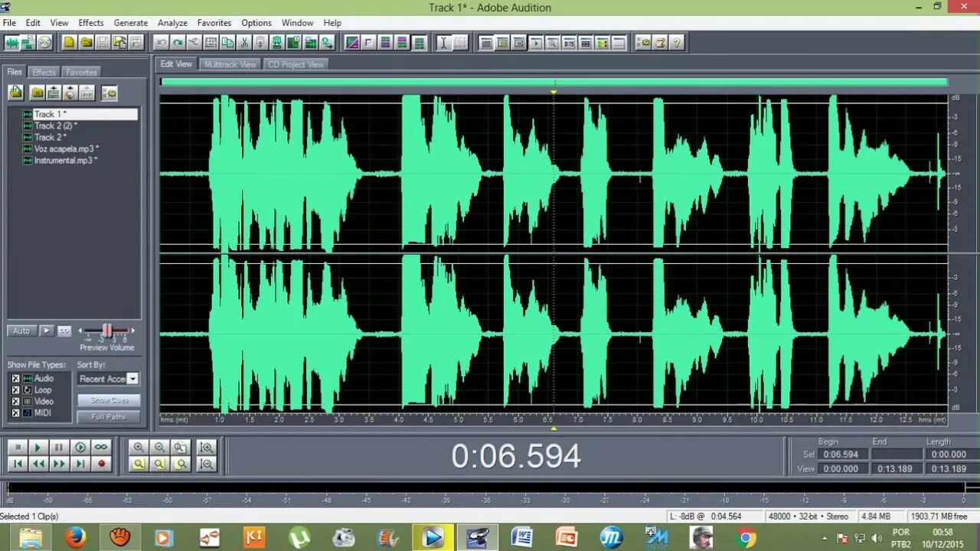Click the import file icon in Files panel
This screenshot has height=551, width=980.
pos(16,93)
